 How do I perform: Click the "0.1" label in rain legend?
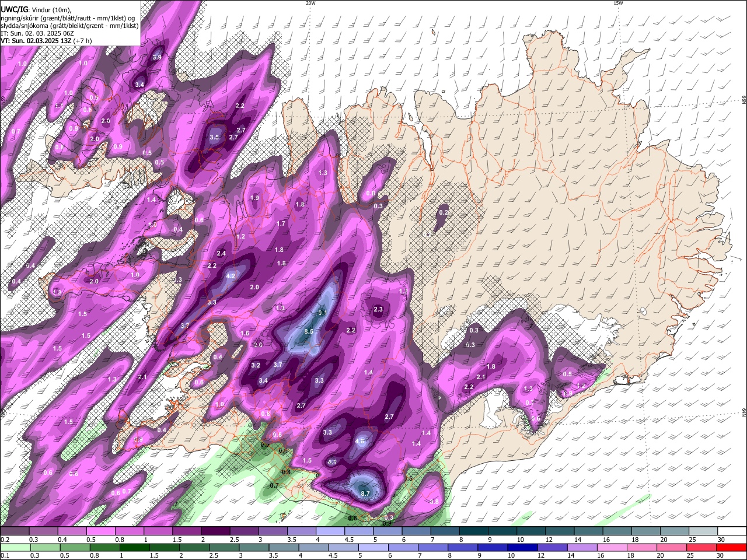pos(5,556)
